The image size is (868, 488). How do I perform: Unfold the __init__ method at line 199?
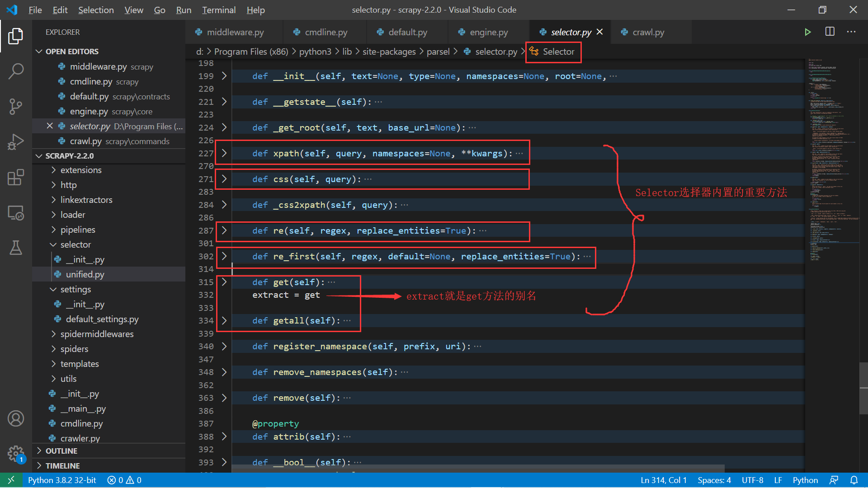click(224, 76)
